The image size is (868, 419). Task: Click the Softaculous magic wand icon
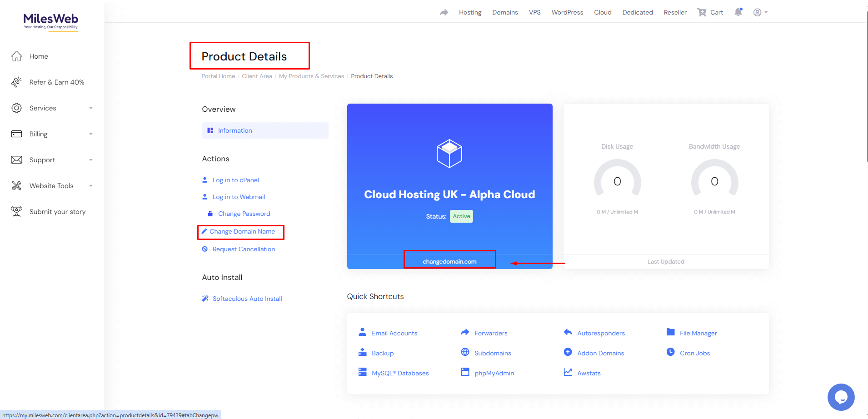coord(205,299)
